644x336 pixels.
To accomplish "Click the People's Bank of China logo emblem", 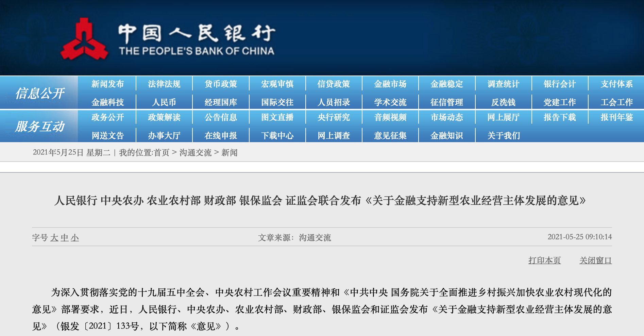I will (84, 39).
